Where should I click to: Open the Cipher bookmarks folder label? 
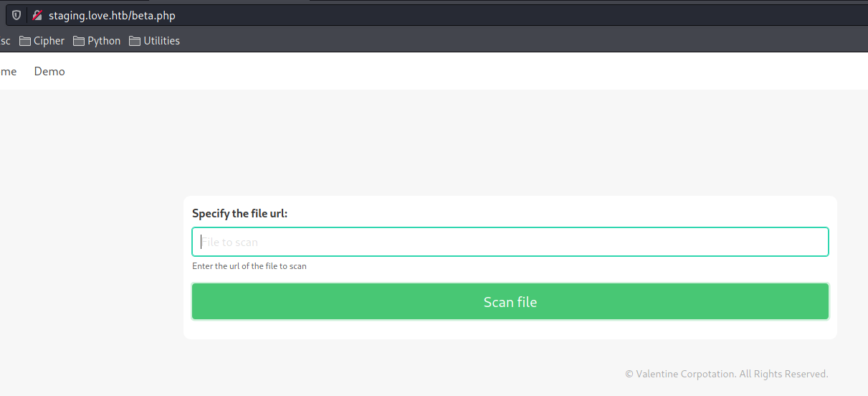coord(49,41)
